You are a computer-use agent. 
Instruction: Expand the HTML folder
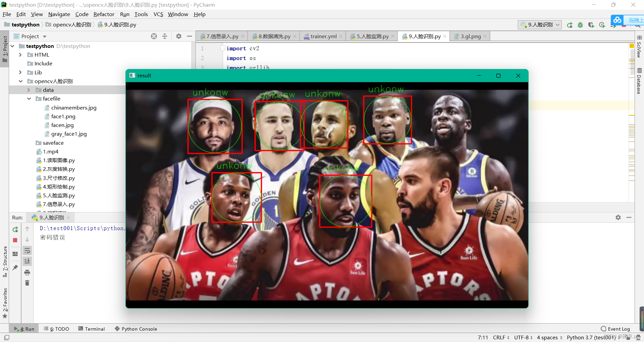pyautogui.click(x=20, y=55)
